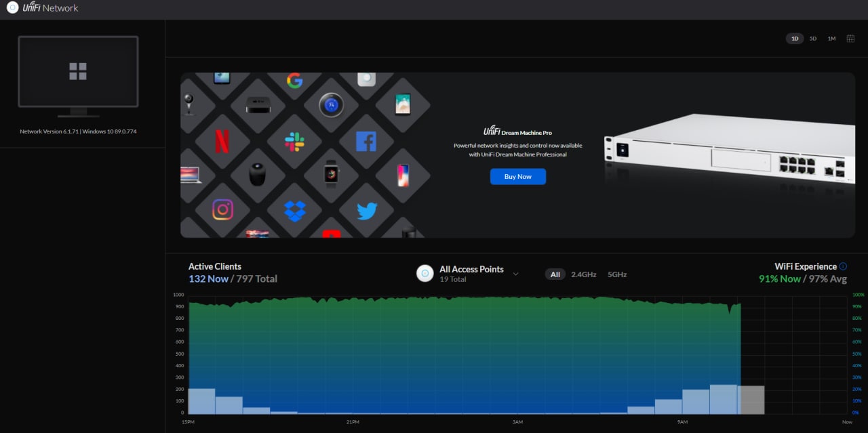
Task: Click the 797 Total client count
Action: pos(257,279)
